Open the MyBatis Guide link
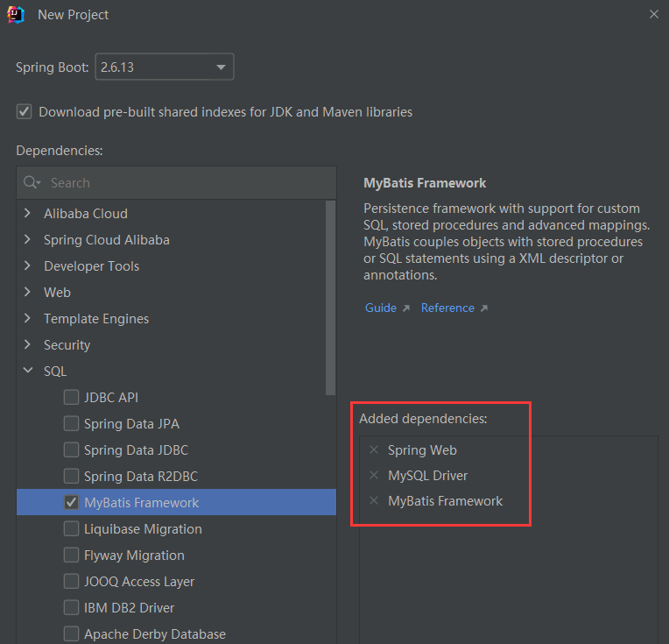Viewport: 669px width, 644px height. [381, 308]
